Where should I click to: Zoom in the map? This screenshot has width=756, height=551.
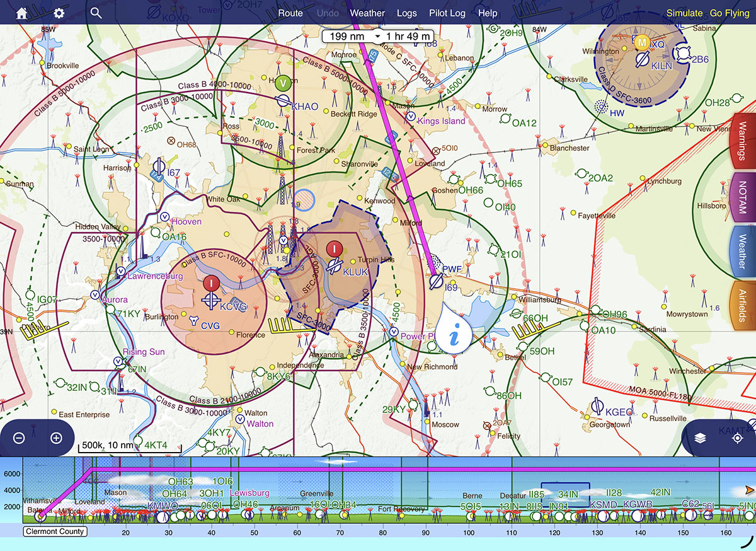pos(56,438)
